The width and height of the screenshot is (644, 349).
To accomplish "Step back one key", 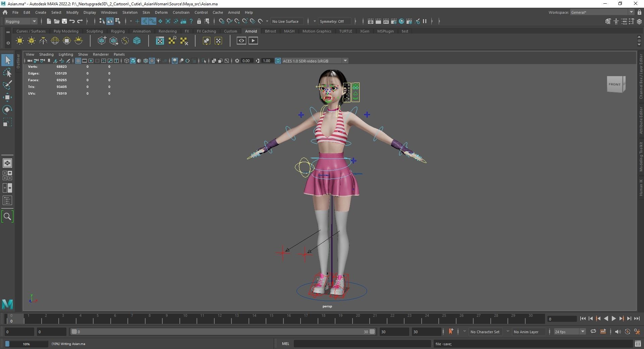I will 598,319.
